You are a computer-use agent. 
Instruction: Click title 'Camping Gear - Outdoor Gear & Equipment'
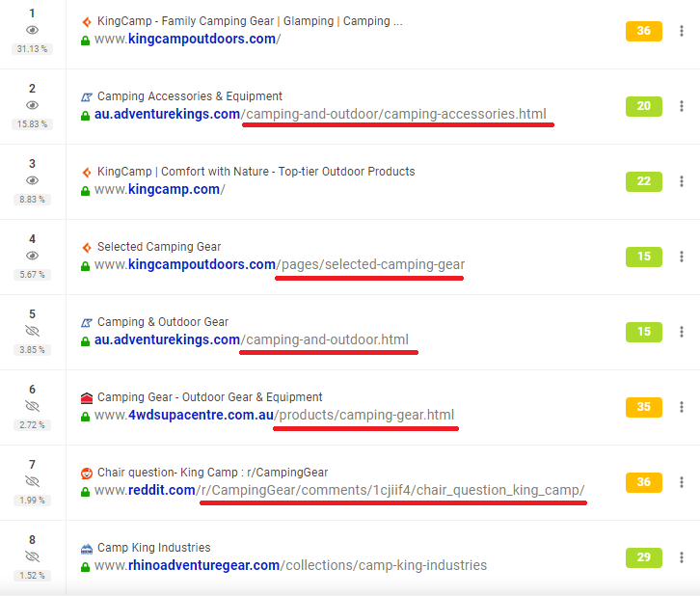coord(210,397)
